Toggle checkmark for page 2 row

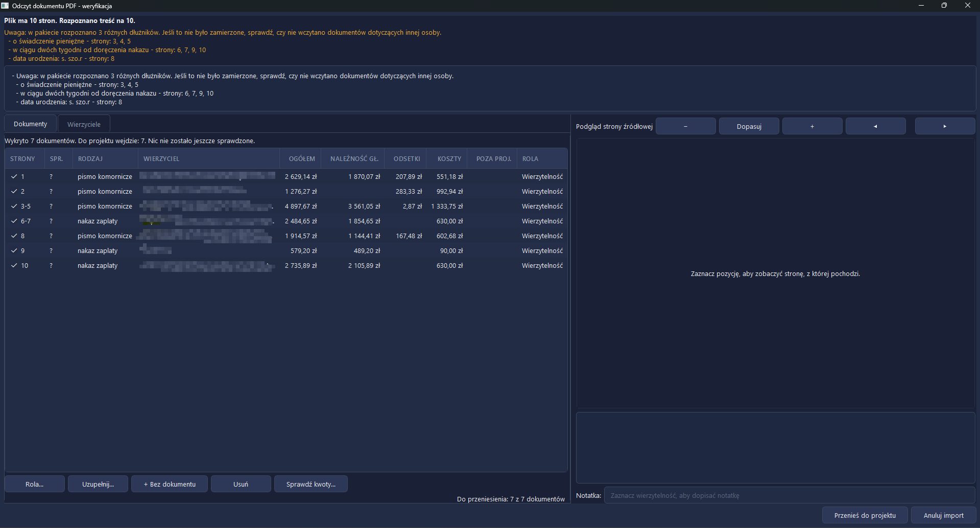coord(14,191)
